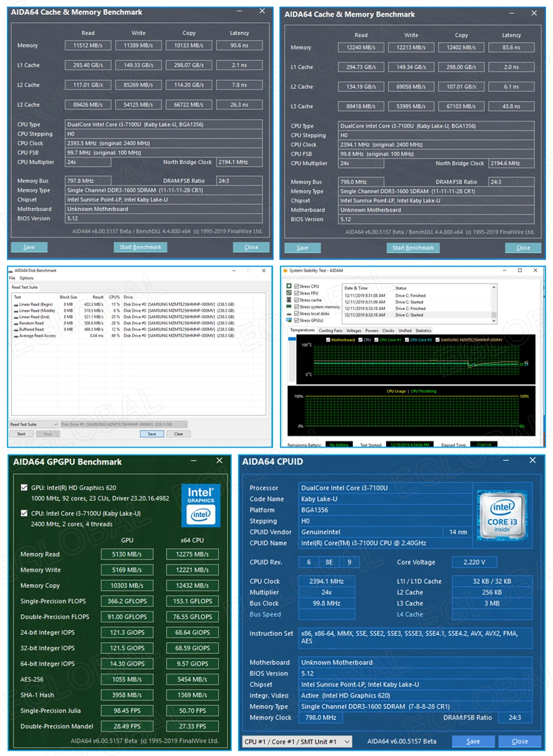The width and height of the screenshot is (553, 756).
Task: Open Options menu in Disk Benchmark
Action: pyautogui.click(x=27, y=278)
